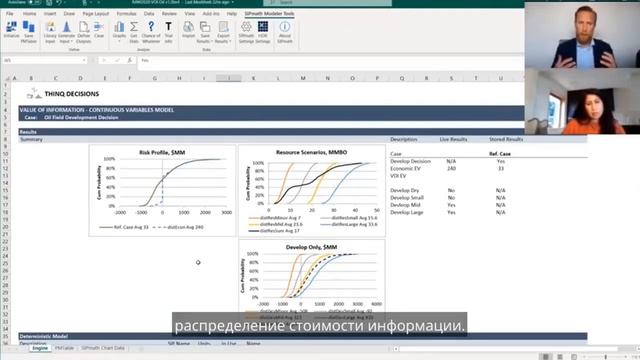
Task: Switch to Page Layout view in the status bar
Action: (x=560, y=357)
